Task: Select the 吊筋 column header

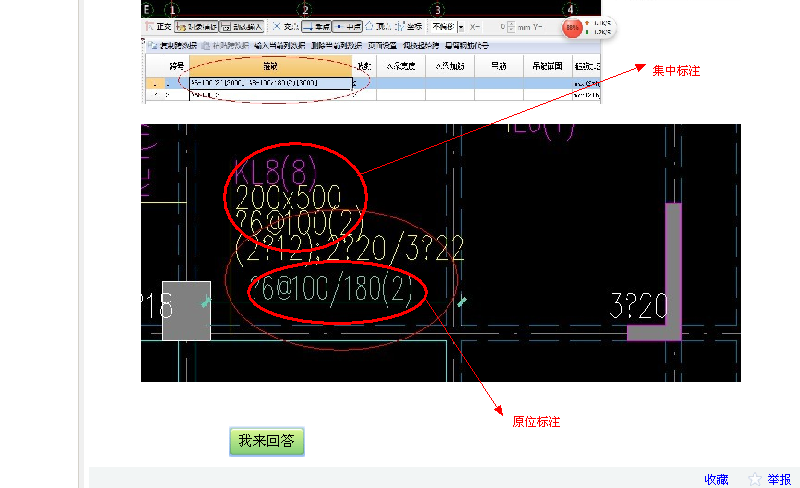Action: click(499, 66)
